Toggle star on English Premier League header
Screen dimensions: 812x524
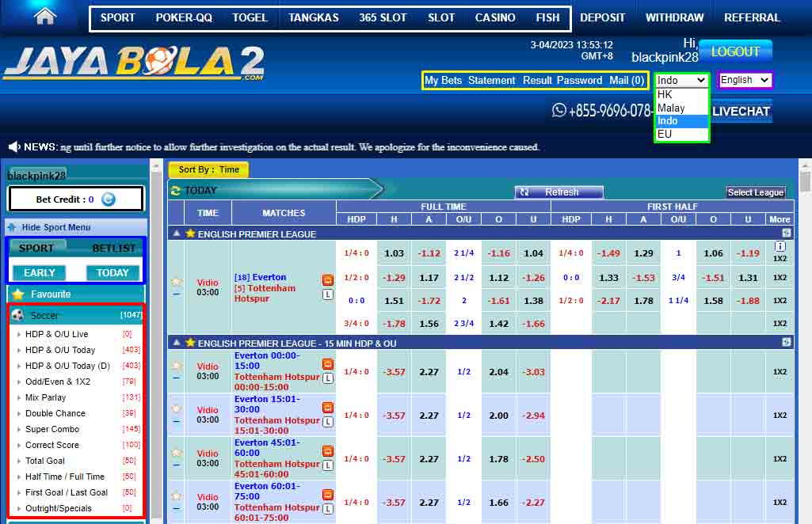pos(190,234)
